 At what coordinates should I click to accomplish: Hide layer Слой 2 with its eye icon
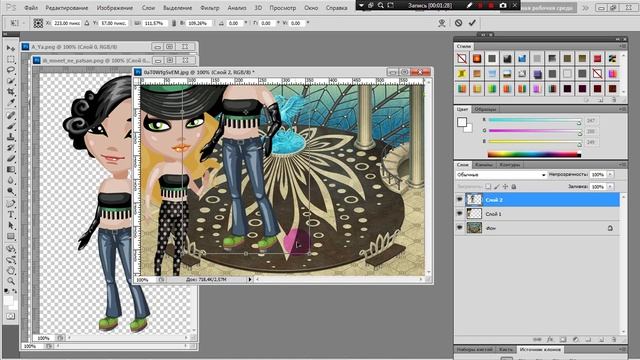(x=460, y=200)
